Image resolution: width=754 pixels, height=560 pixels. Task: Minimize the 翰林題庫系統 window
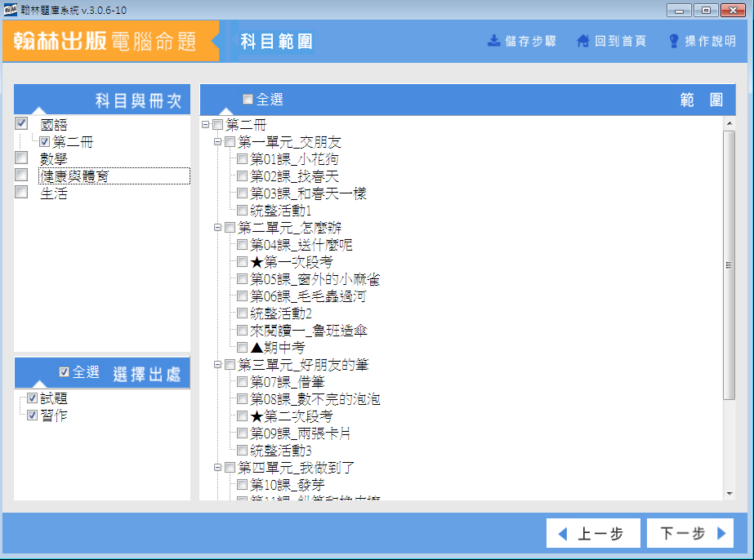(x=679, y=10)
